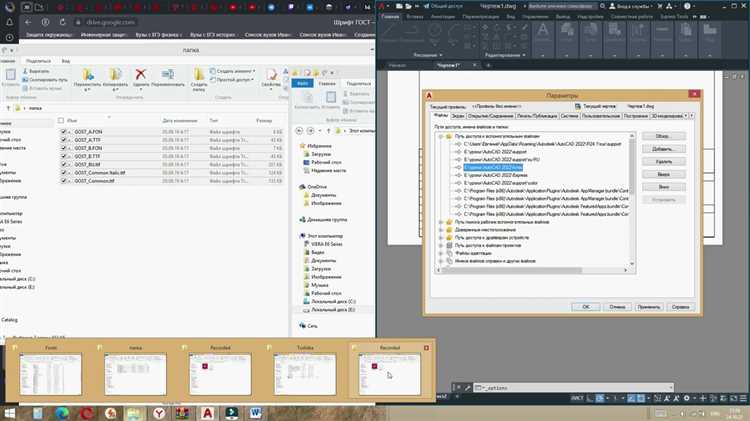Switch to the Экран tab in Параметры dialog

[x=458, y=116]
